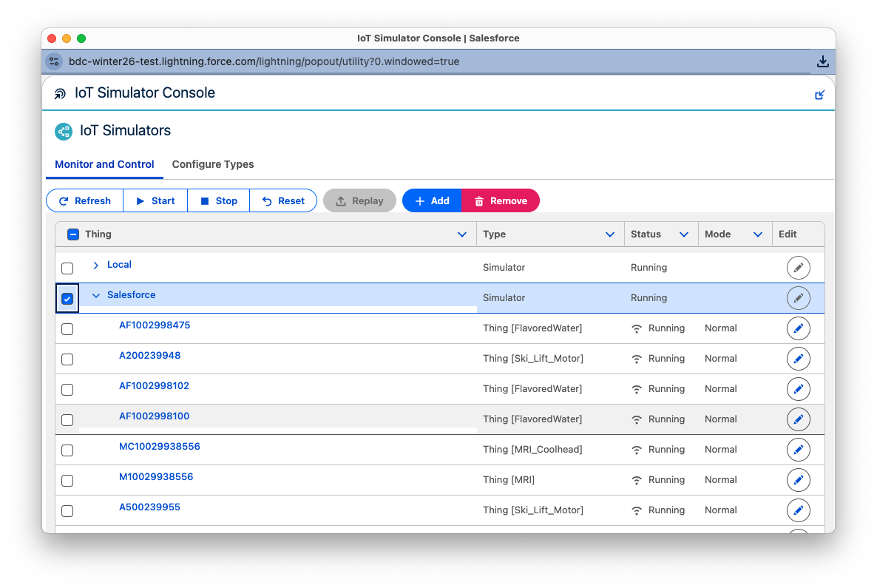The height and width of the screenshot is (588, 877).
Task: Click the Stop button
Action: (x=219, y=201)
